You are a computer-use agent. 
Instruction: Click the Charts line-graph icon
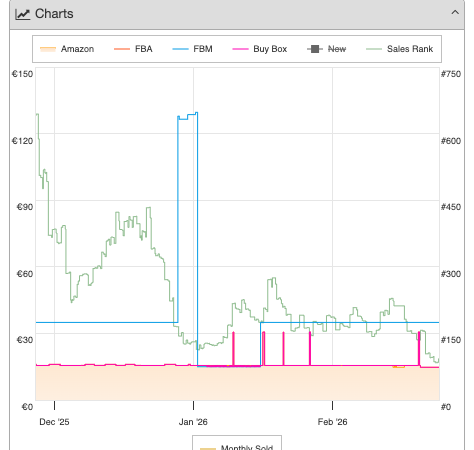tap(23, 14)
